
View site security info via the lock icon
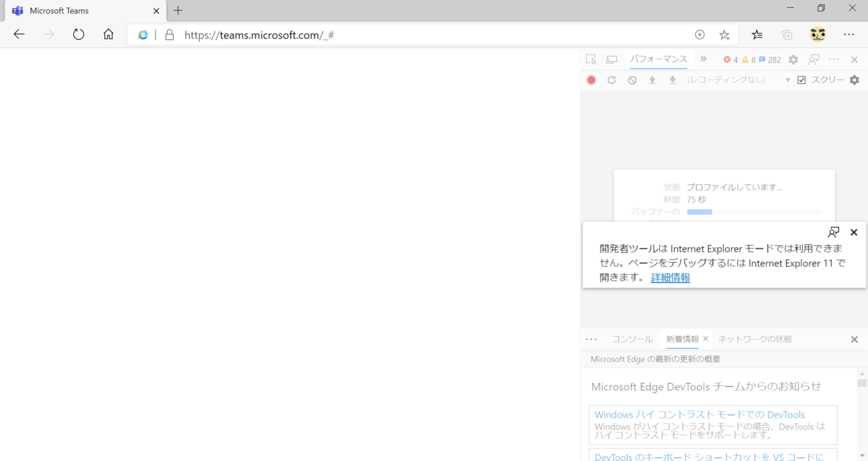tap(169, 35)
